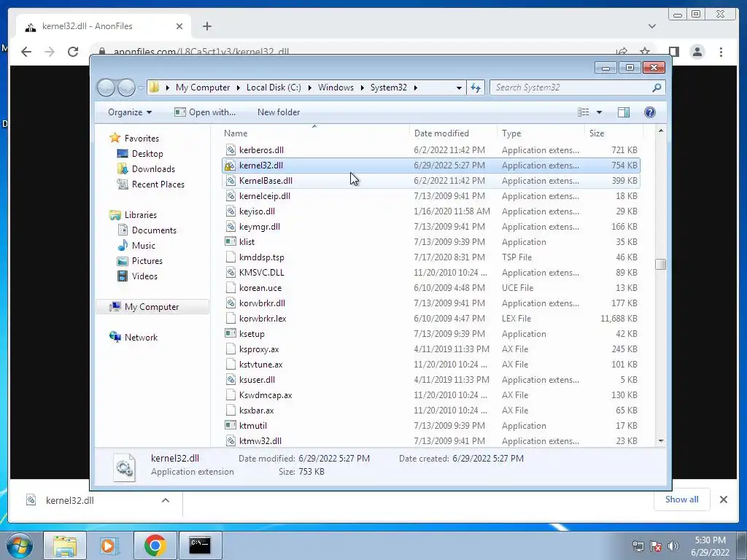Click the change view icon

point(583,112)
